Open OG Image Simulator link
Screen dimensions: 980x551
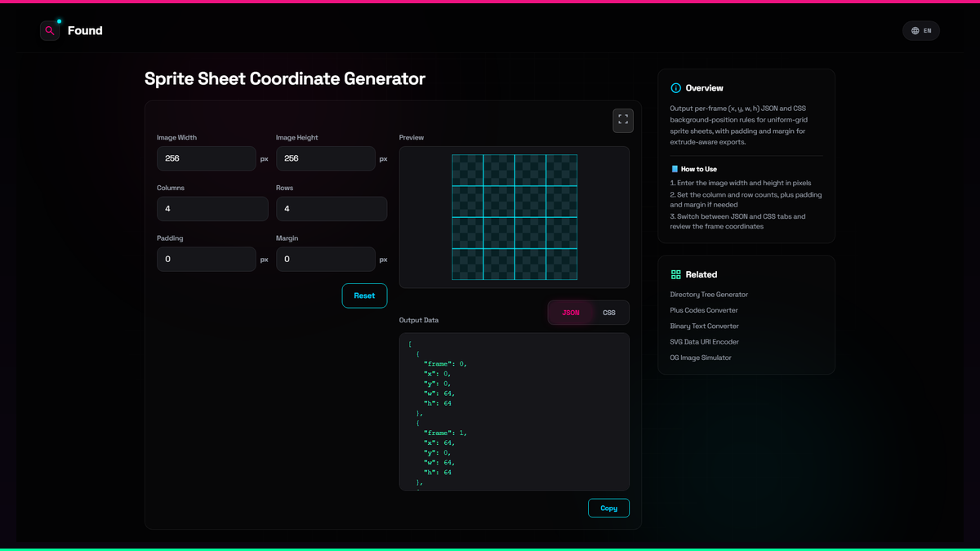pyautogui.click(x=701, y=358)
